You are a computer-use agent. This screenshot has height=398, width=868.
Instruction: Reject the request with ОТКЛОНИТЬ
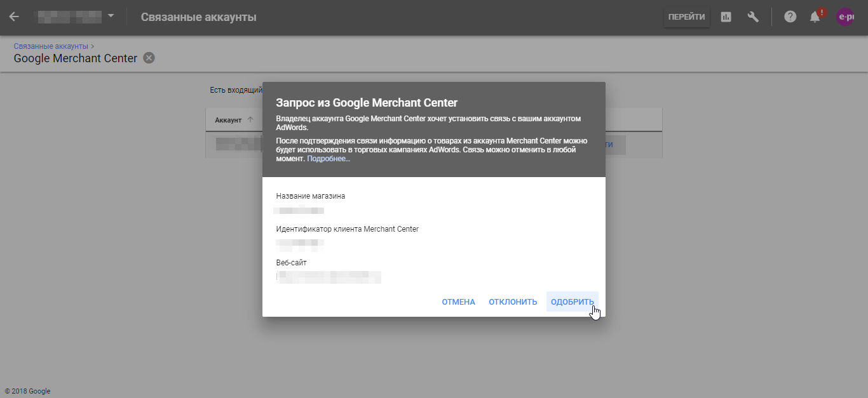click(513, 302)
